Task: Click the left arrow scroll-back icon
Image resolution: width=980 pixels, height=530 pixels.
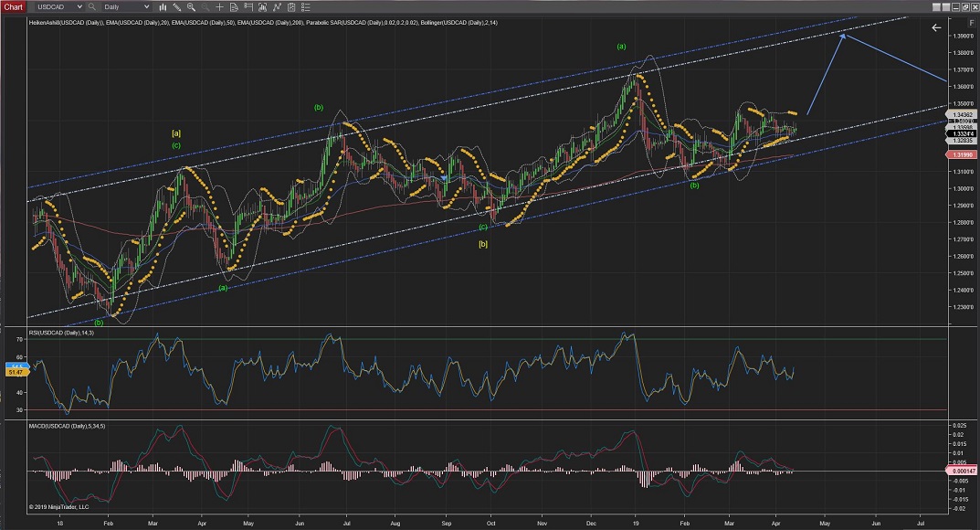Action: coord(936,27)
